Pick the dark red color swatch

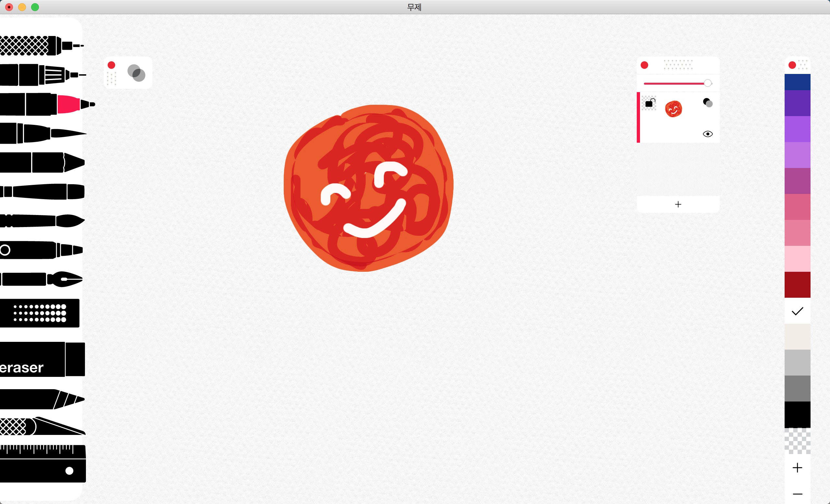coord(797,285)
